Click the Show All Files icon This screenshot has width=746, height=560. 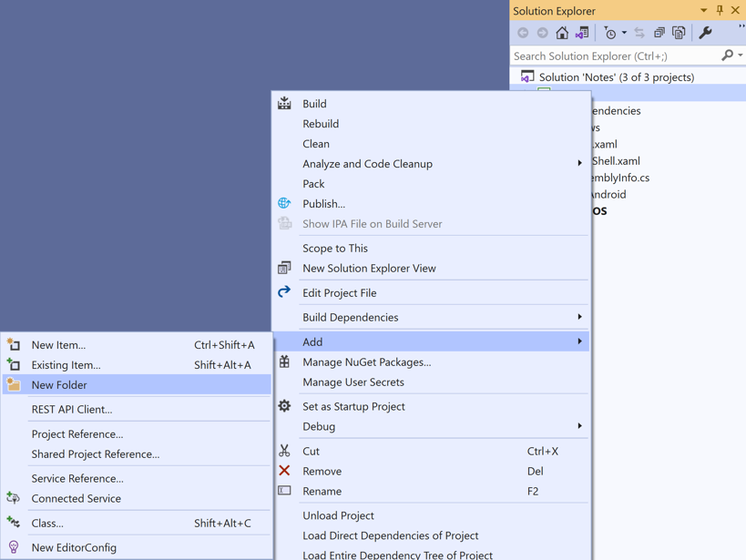pos(679,33)
